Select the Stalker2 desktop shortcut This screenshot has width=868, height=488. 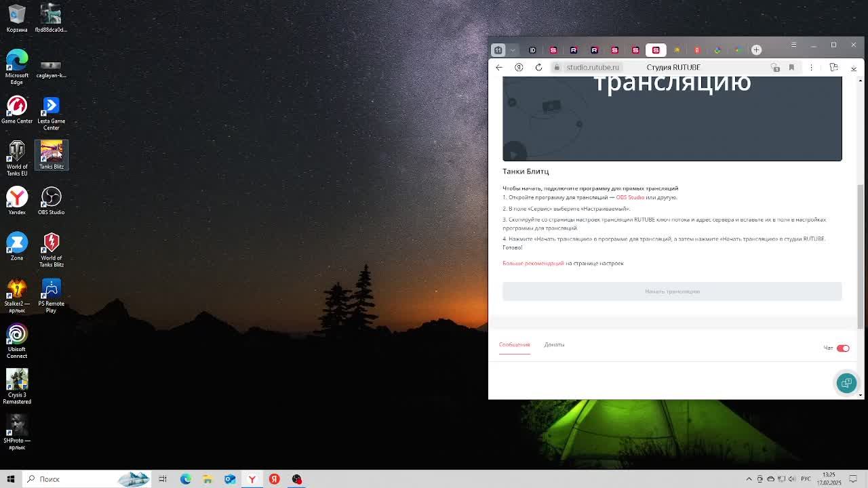17,295
